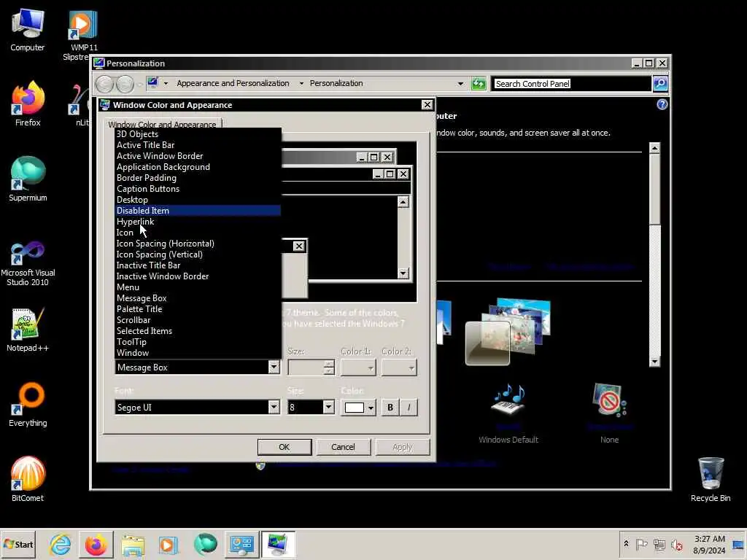Choose the Hyperlink list entry
The image size is (747, 560).
pos(198,222)
